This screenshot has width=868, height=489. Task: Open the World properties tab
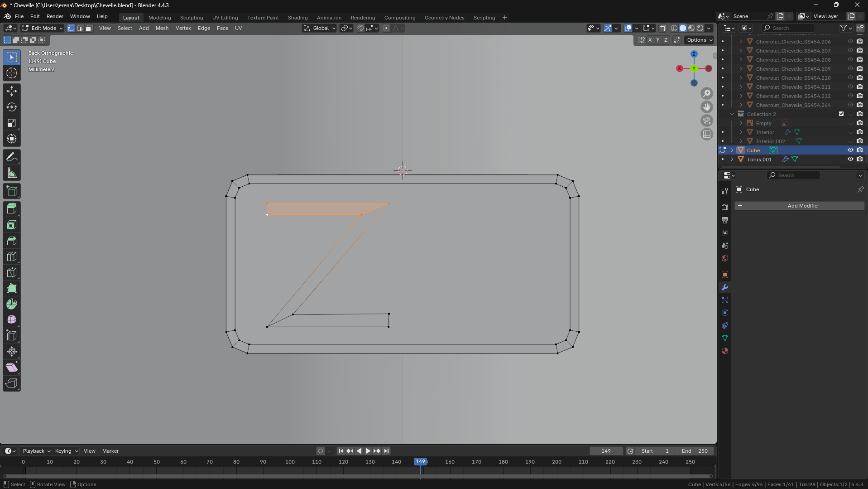point(725,258)
